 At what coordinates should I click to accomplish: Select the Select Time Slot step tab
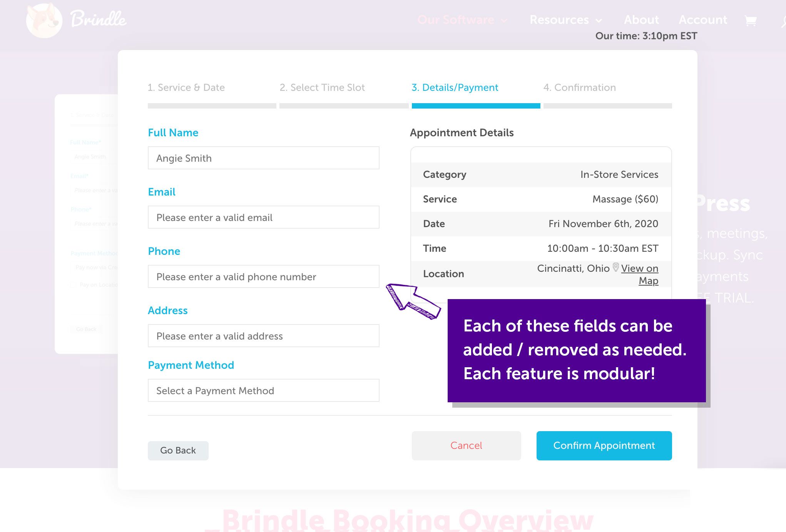click(322, 88)
